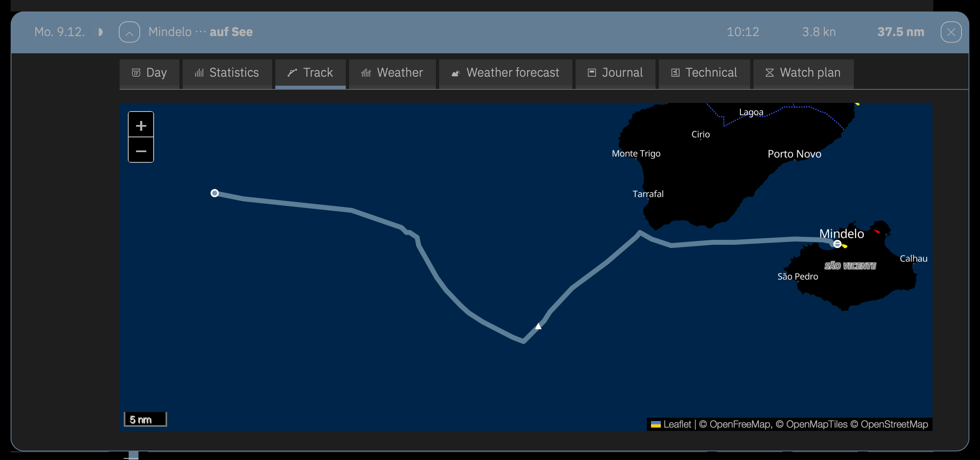Switch to the Statistics tab
Image resolution: width=980 pixels, height=460 pixels.
pos(227,73)
